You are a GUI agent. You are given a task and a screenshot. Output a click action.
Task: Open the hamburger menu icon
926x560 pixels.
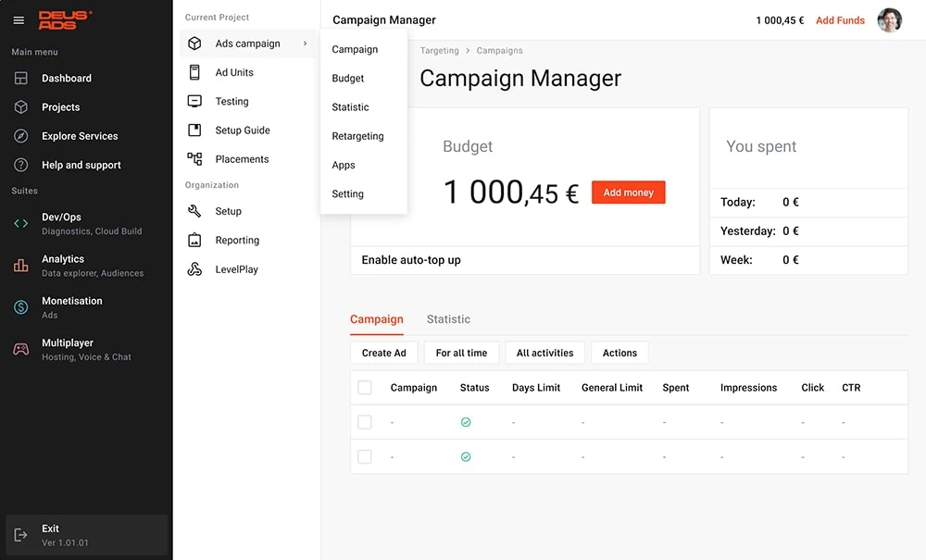(19, 20)
